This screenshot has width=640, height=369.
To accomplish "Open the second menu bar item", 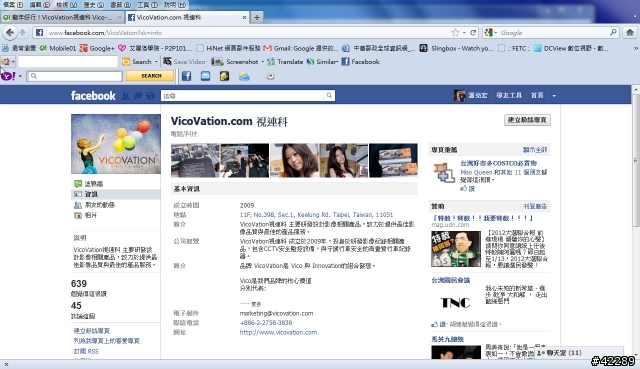I will (x=40, y=5).
